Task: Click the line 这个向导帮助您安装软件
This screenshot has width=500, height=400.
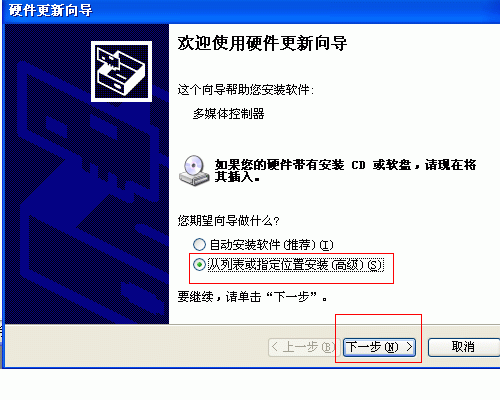Action: click(x=246, y=90)
